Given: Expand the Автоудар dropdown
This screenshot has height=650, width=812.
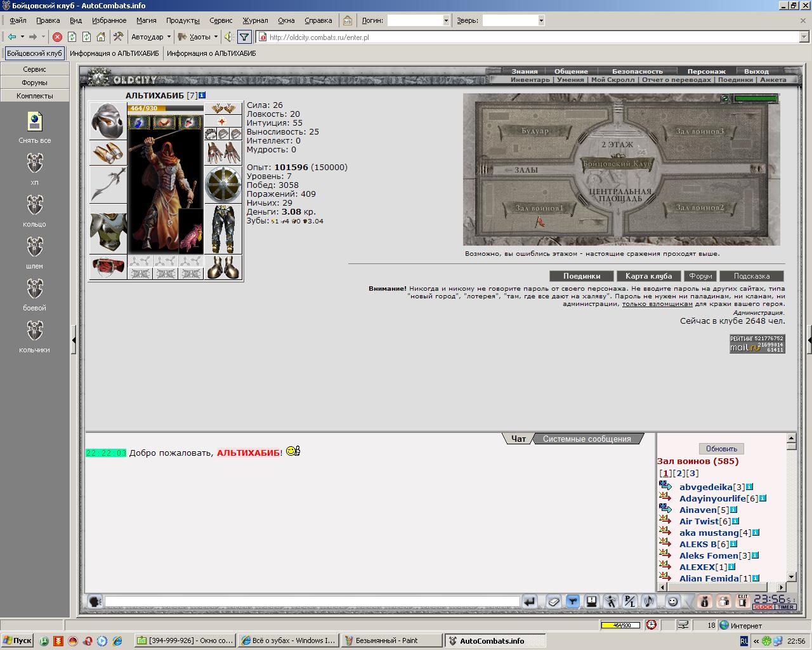Looking at the screenshot, I should [169, 37].
